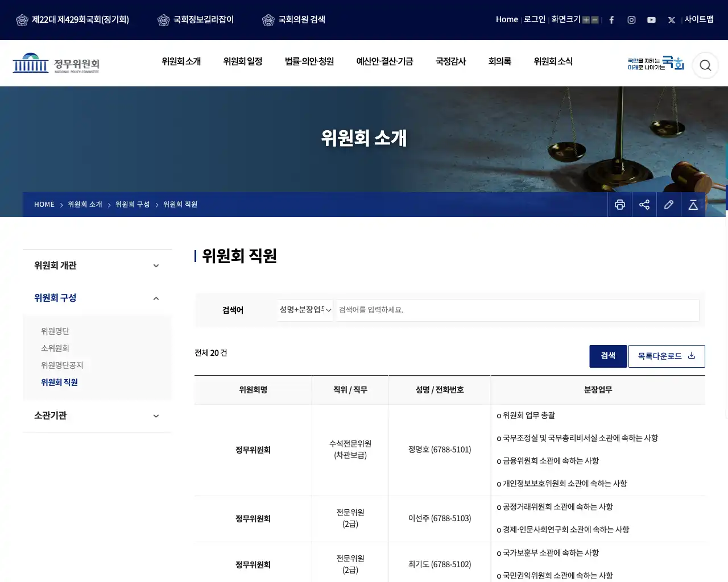
Task: Go to Home in top bar
Action: [507, 19]
